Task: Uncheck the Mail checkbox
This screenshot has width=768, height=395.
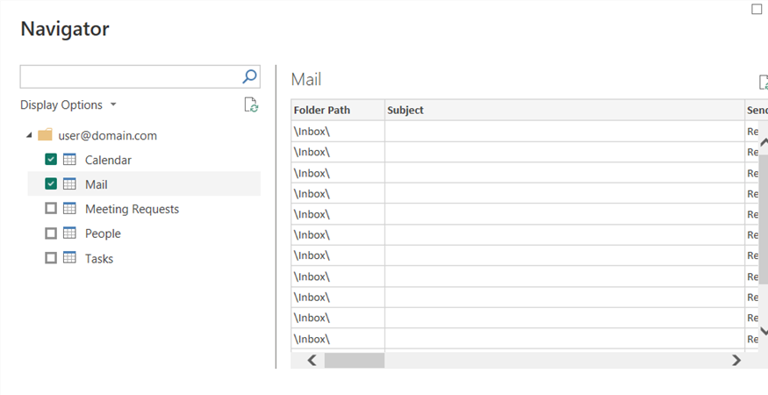Action: pos(51,184)
